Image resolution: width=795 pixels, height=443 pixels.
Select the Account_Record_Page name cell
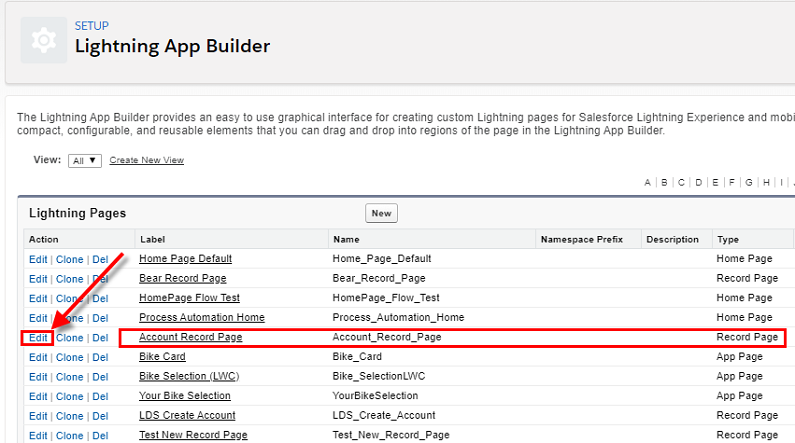click(387, 337)
